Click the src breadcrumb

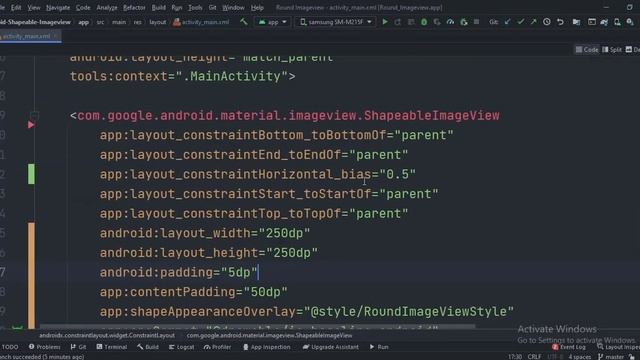click(100, 22)
